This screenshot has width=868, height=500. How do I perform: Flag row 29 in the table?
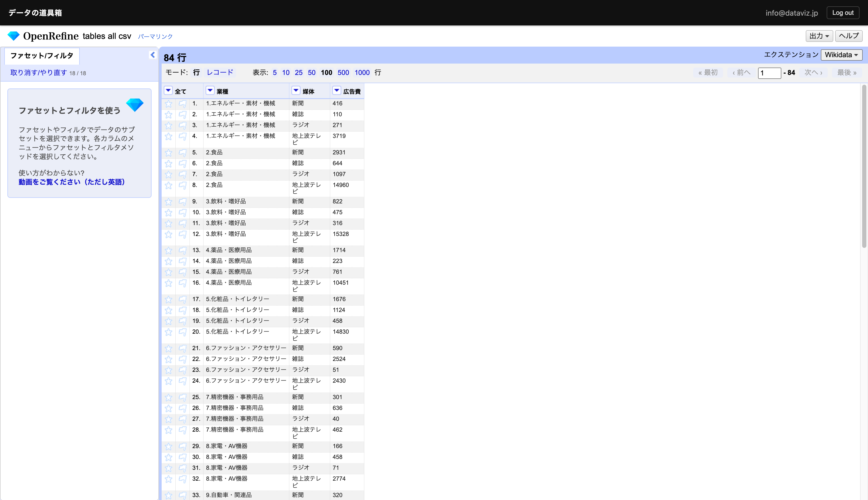(182, 447)
